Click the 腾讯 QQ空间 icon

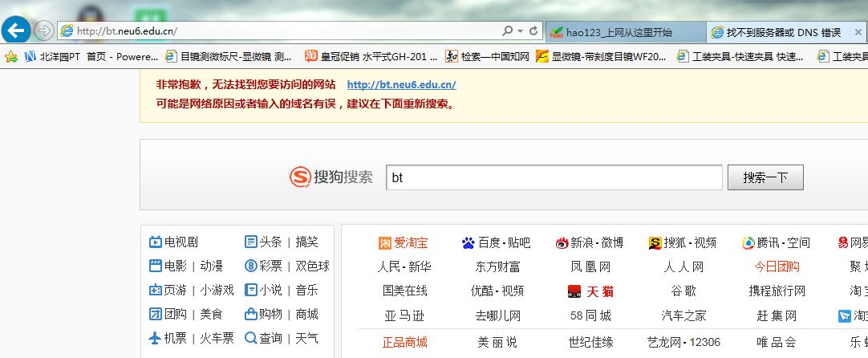pyautogui.click(x=748, y=242)
